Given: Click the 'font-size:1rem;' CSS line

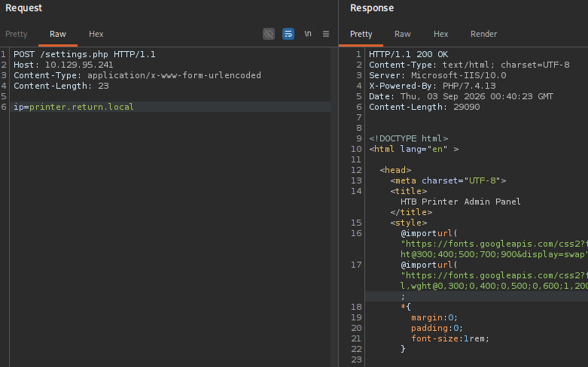Looking at the screenshot, I should click(x=450, y=338).
